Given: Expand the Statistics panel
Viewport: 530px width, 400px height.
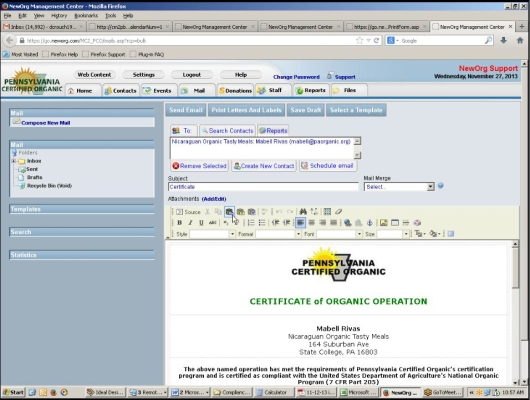Looking at the screenshot, I should (82, 255).
